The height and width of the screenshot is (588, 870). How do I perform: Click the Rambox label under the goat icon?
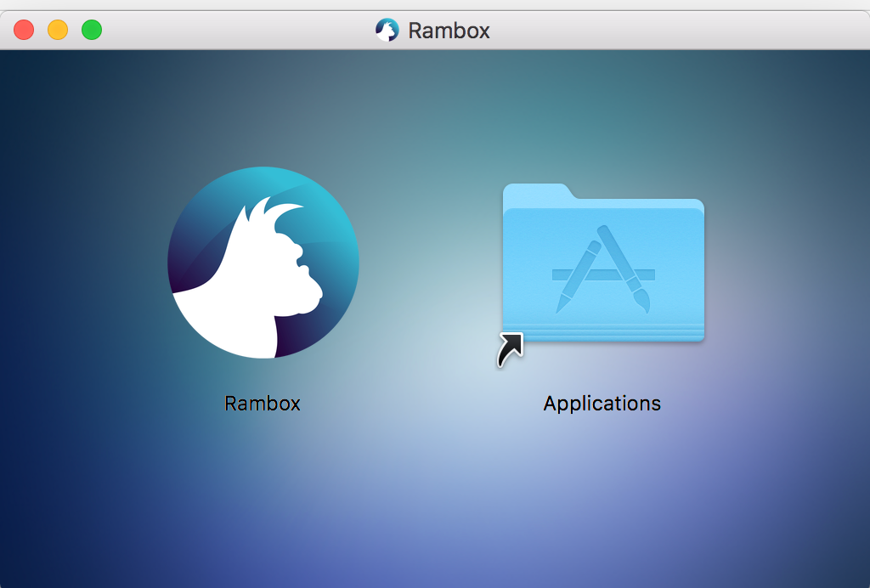[263, 404]
